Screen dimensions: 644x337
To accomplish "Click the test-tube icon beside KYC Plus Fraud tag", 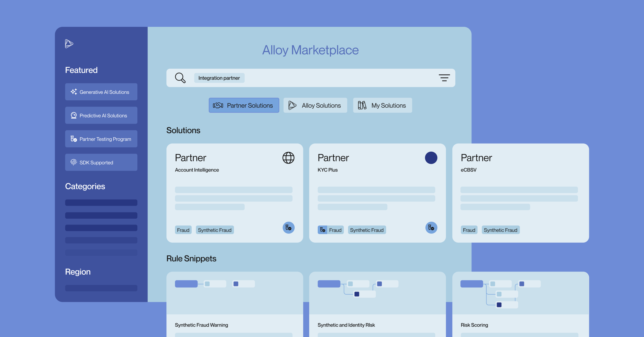I will (323, 230).
